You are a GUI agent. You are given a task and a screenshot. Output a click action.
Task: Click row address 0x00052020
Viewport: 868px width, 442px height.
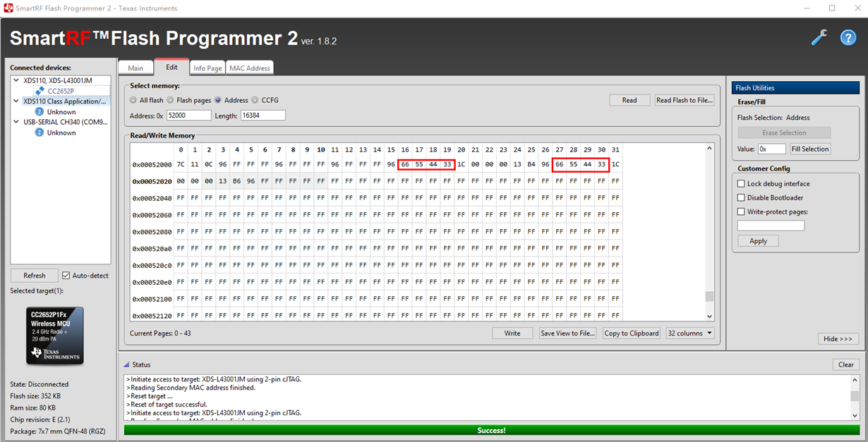(152, 181)
